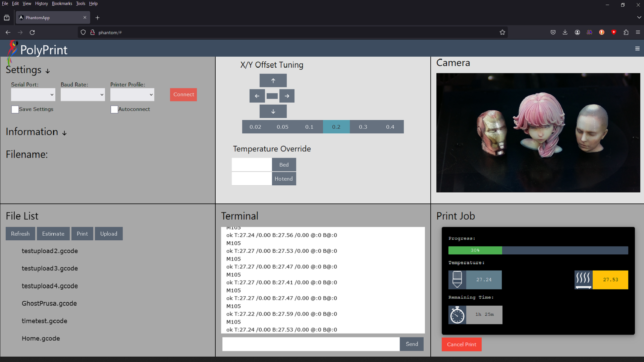
Task: Toggle the Autoconnect checkbox
Action: pos(114,109)
